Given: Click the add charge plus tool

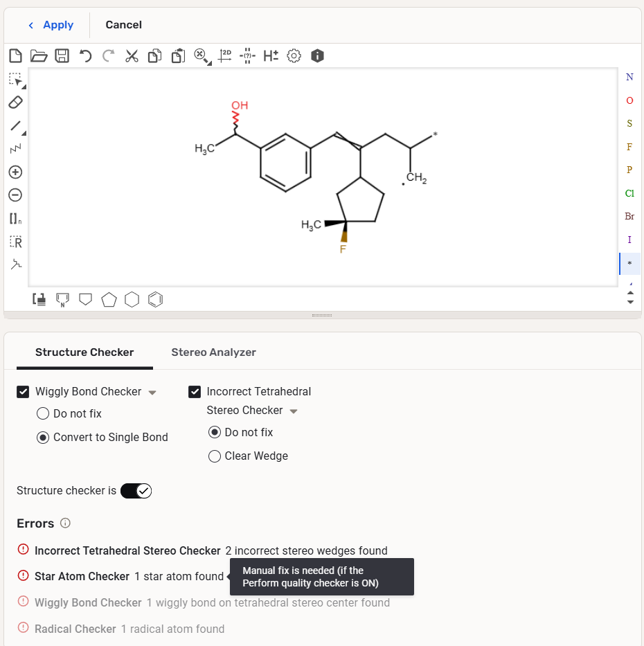Looking at the screenshot, I should pyautogui.click(x=15, y=172).
